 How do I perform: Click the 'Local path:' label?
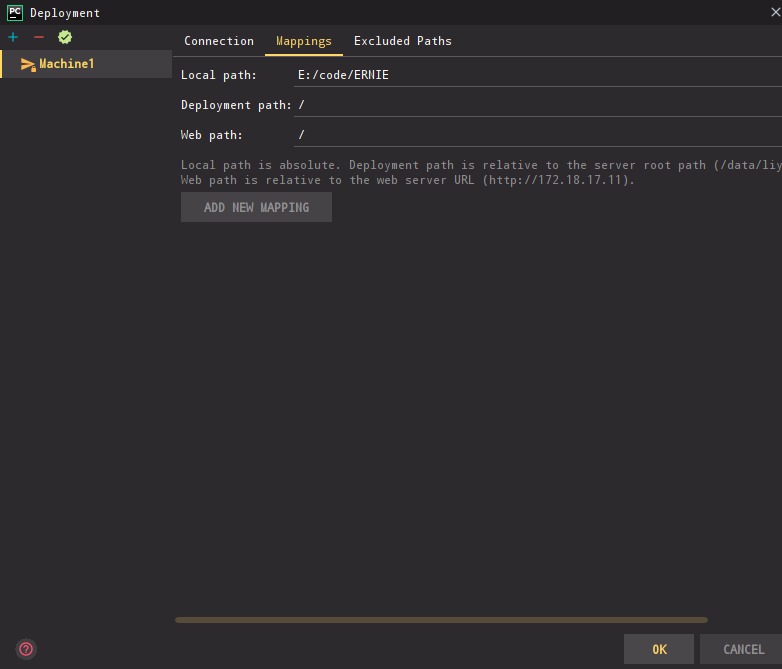click(218, 75)
